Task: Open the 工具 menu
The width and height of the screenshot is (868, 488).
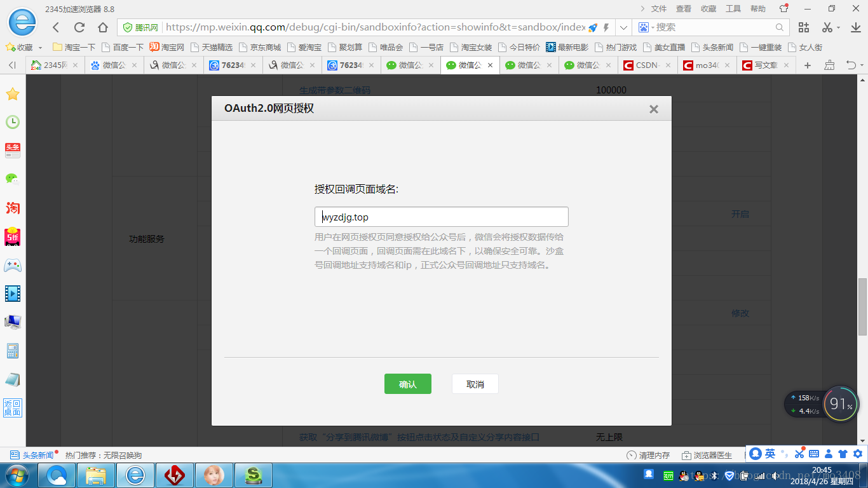Action: point(733,9)
